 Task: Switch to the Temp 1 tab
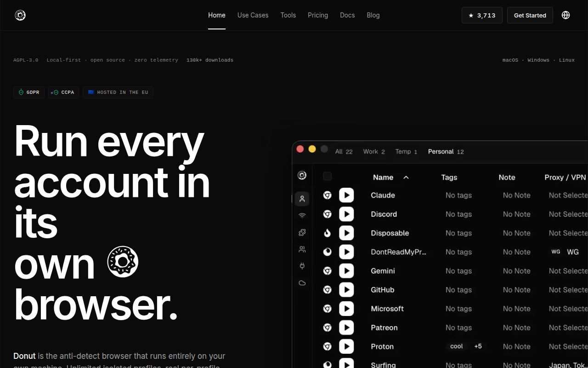click(406, 151)
